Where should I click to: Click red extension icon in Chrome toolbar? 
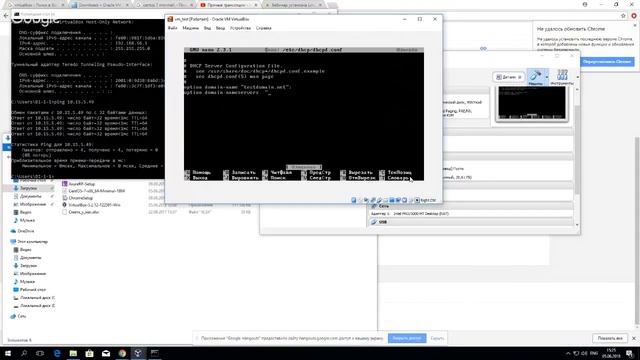tap(634, 16)
